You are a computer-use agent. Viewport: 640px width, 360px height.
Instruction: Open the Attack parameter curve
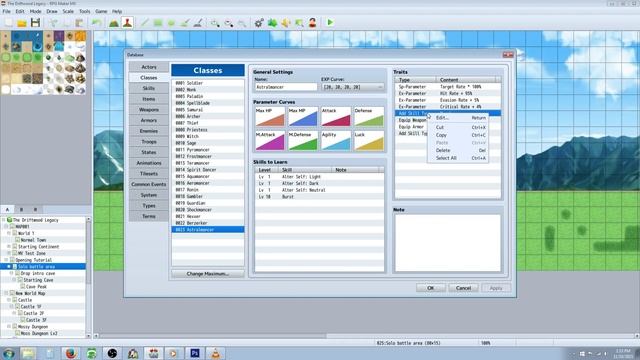(x=336, y=117)
